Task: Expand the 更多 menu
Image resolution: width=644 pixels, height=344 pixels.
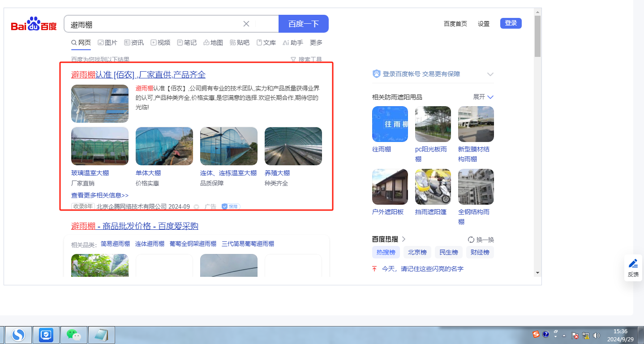Action: 316,43
